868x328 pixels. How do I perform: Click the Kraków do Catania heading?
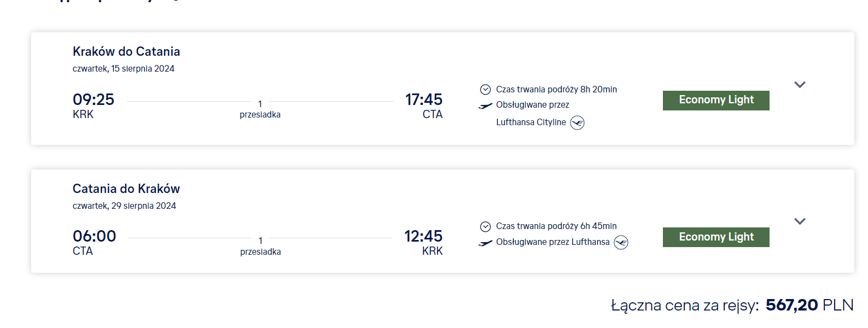[126, 51]
